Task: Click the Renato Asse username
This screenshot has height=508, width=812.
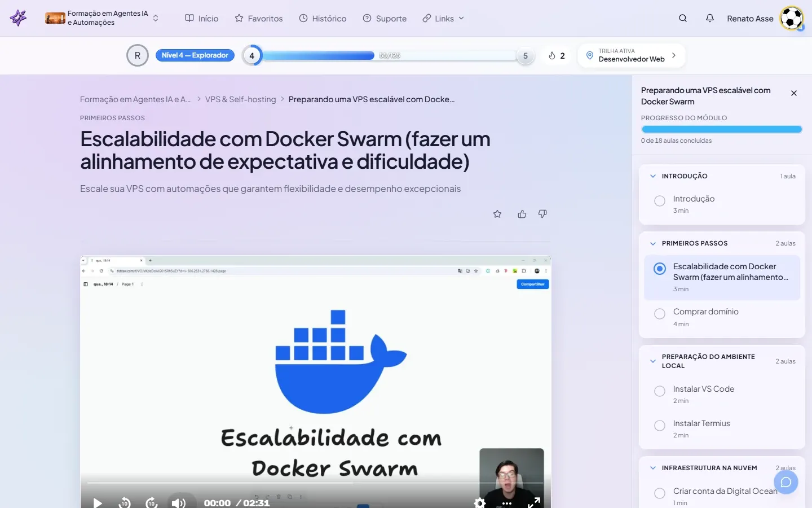Action: 750,18
